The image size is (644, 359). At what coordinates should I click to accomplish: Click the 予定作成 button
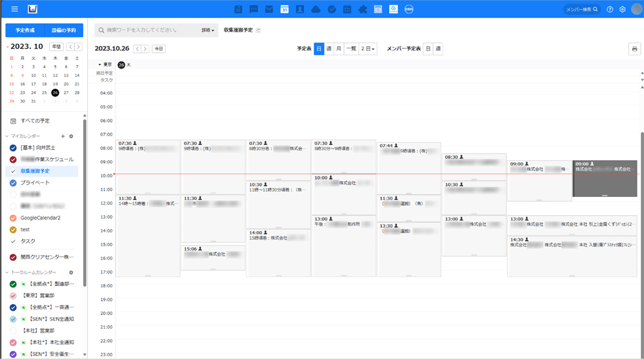coord(25,30)
